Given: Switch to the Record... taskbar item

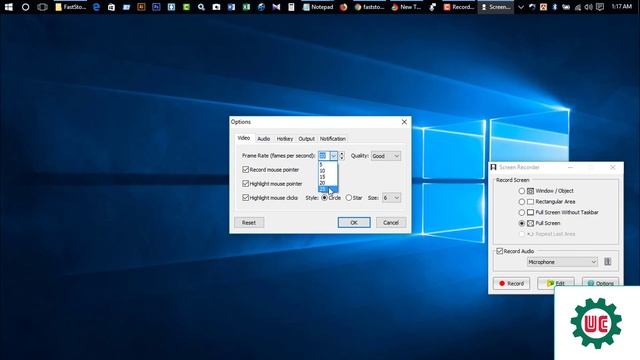Looking at the screenshot, I should (x=459, y=7).
